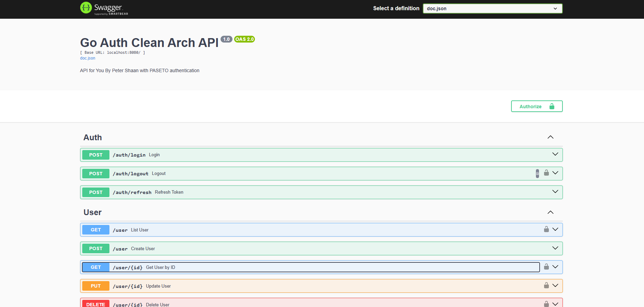Collapse the User section
Screen dimensions: 644x307
[550, 212]
